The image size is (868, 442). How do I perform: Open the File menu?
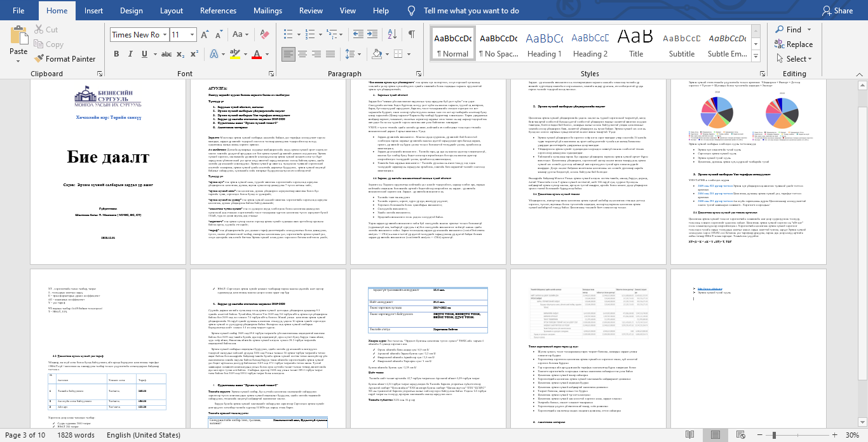[x=18, y=11]
